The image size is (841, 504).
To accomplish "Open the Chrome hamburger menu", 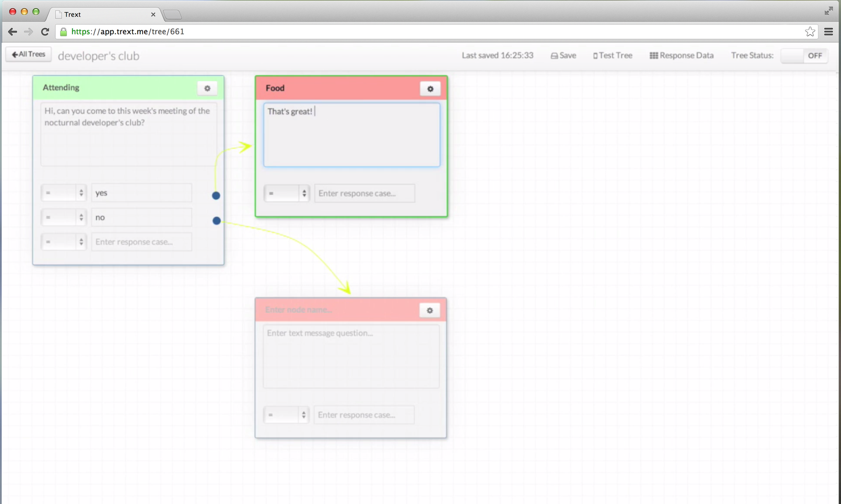I will (x=829, y=32).
